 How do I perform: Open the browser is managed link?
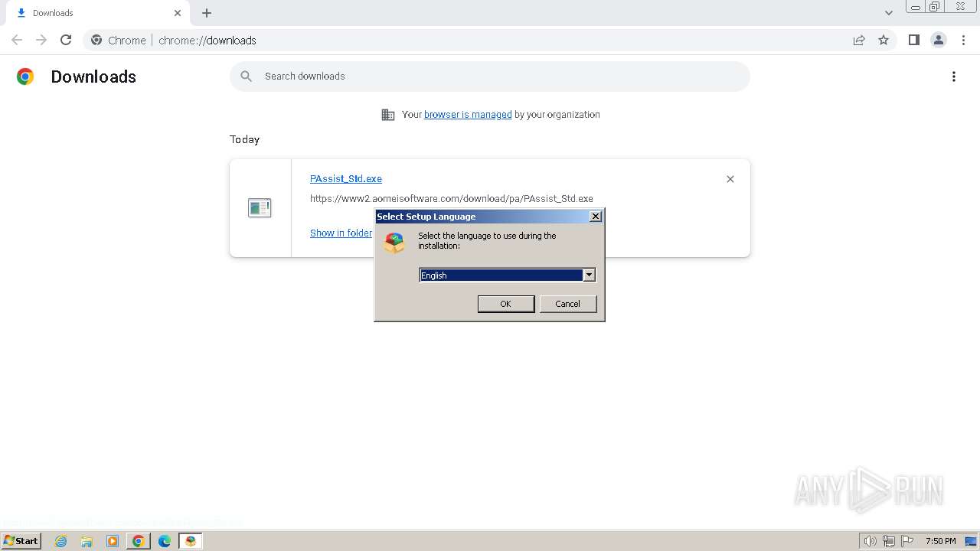click(468, 114)
